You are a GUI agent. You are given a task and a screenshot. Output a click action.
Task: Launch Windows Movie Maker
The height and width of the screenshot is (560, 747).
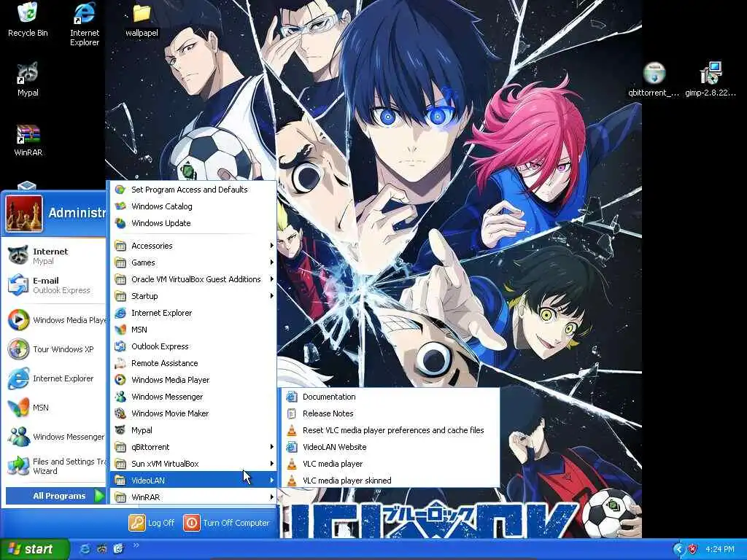click(x=193, y=413)
